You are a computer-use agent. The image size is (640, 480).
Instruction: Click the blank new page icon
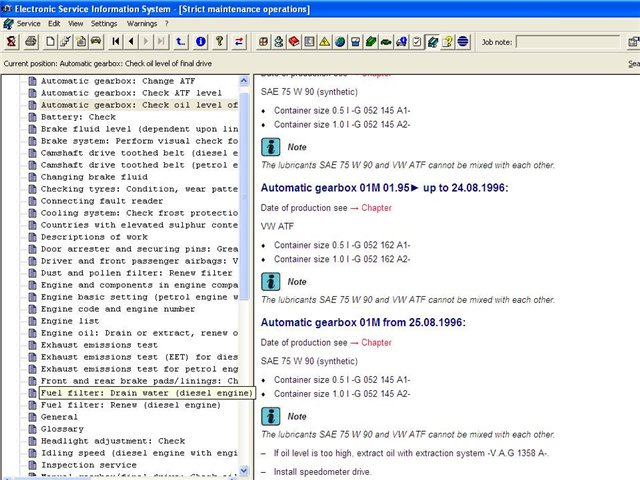pyautogui.click(x=50, y=42)
